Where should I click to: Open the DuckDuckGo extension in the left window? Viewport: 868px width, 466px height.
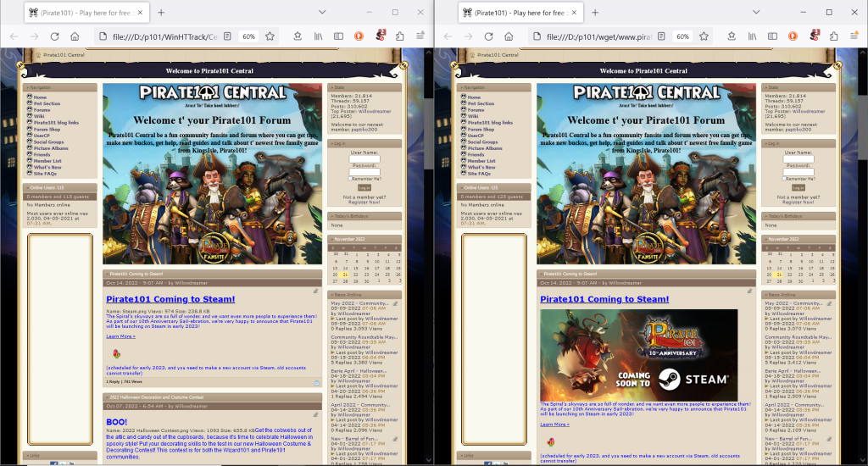click(359, 36)
